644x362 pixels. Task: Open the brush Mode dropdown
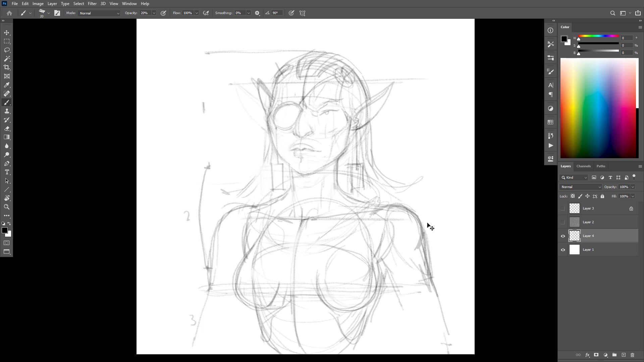point(99,13)
